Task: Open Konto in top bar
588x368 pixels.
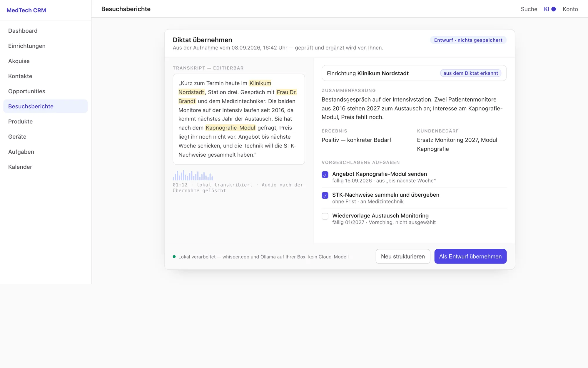Action: 570,9
